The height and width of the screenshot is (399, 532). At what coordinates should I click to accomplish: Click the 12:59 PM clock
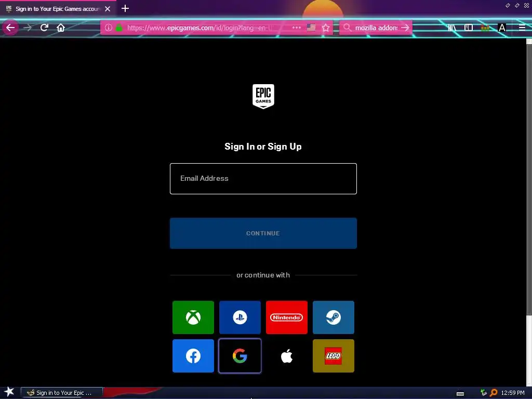coord(513,393)
